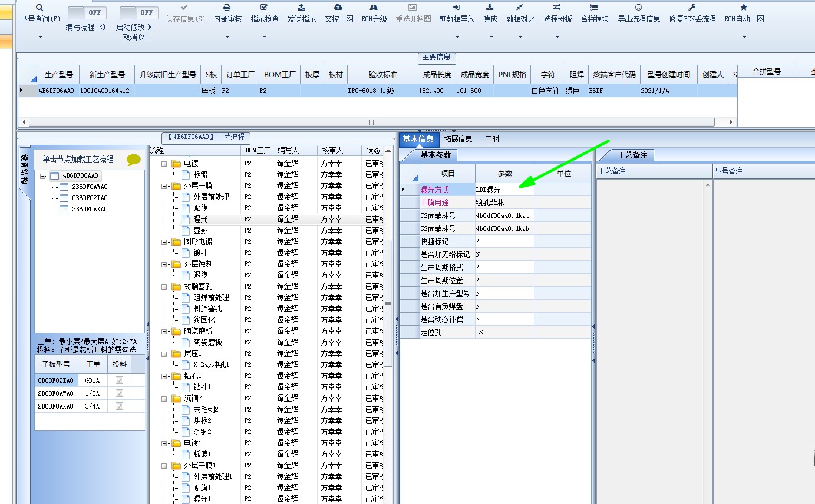Select the 工艺备注 tab
The width and height of the screenshot is (815, 504).
(x=632, y=155)
